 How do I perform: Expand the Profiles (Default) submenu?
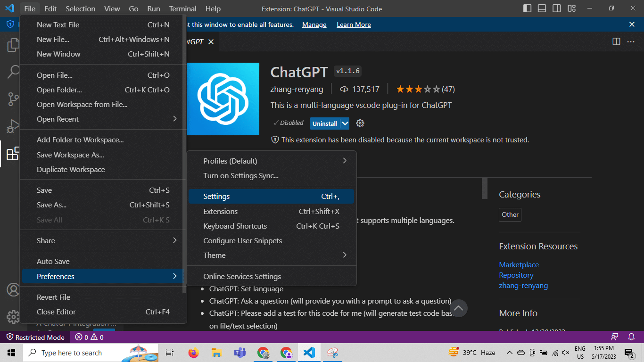click(271, 161)
